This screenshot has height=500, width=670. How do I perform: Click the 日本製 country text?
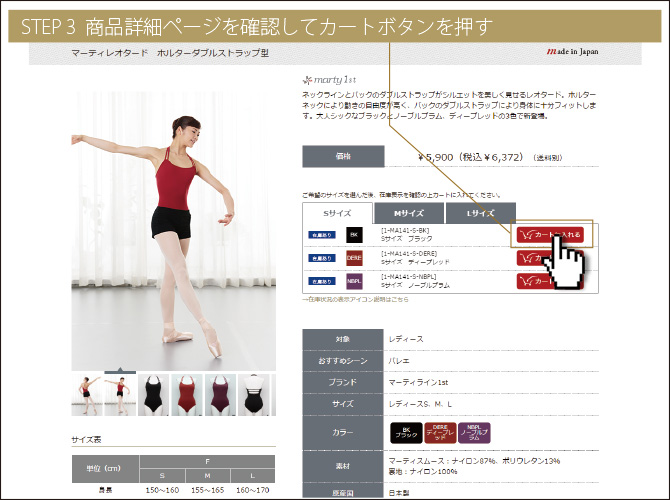click(x=399, y=493)
